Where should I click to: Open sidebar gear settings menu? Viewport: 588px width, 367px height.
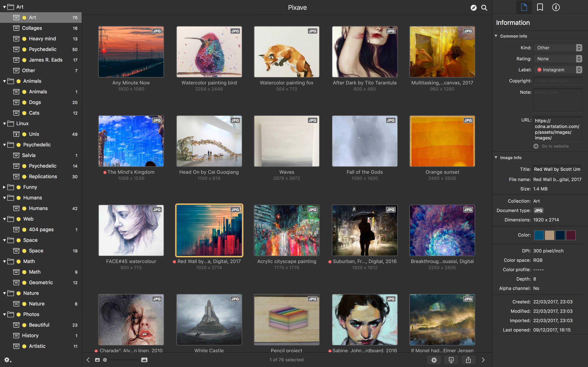coord(8,360)
